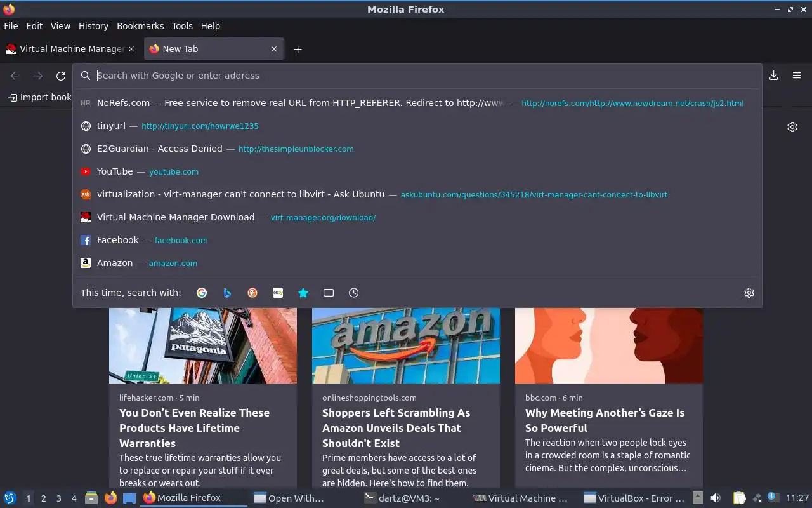Select the E2Guardian Access Denied suggestion
Image resolution: width=812 pixels, height=508 pixels.
417,149
